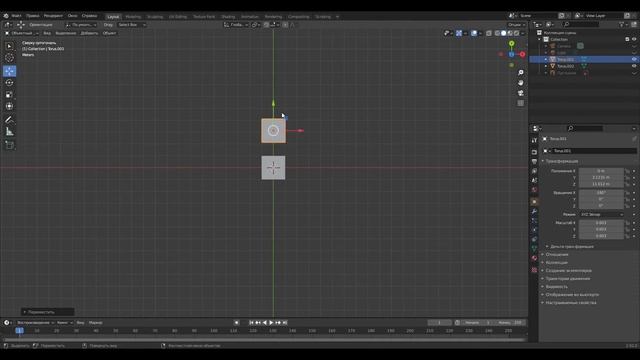Open the Texture properties tab

pyautogui.click(x=534, y=270)
